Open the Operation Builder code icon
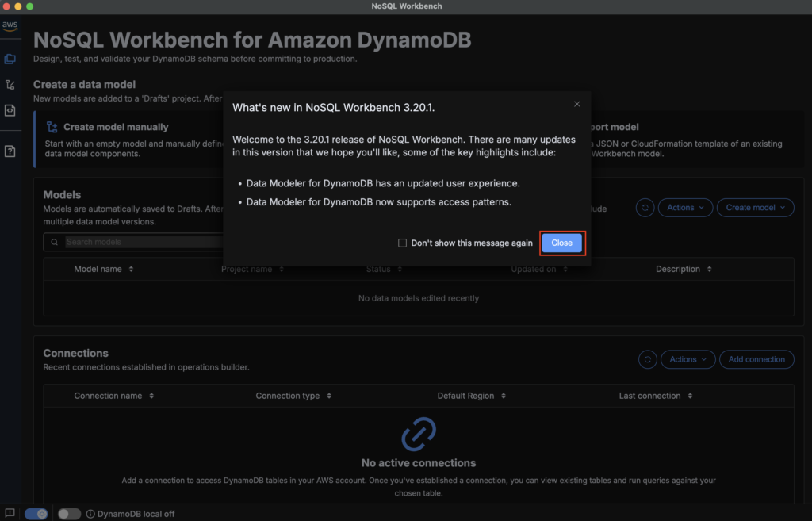Image resolution: width=812 pixels, height=521 pixels. point(10,110)
